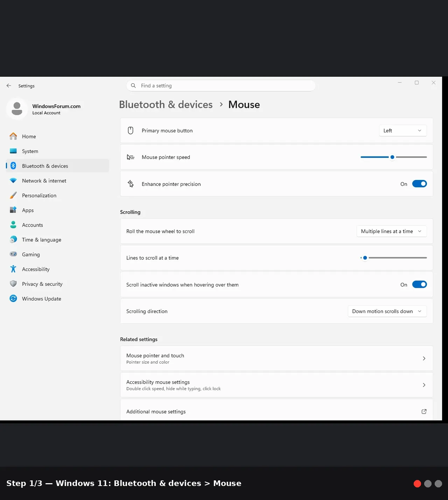The height and width of the screenshot is (500, 448).
Task: Click the Mouse pointer speed slider handle
Action: pyautogui.click(x=392, y=157)
